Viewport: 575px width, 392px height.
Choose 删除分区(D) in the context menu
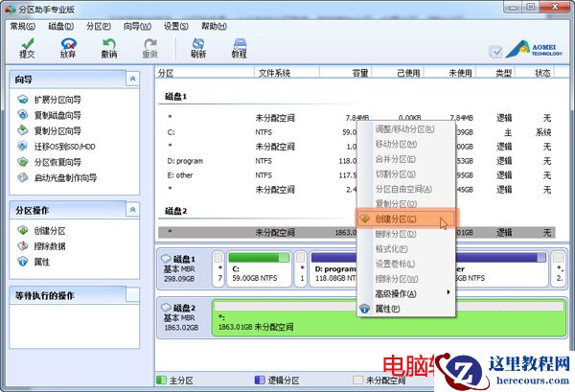coord(406,234)
